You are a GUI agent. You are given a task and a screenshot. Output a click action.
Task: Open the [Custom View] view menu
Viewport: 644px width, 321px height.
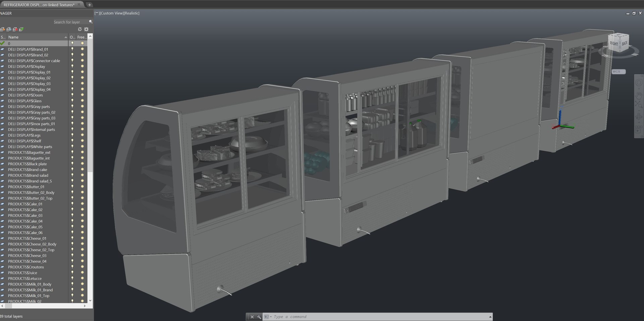point(112,13)
